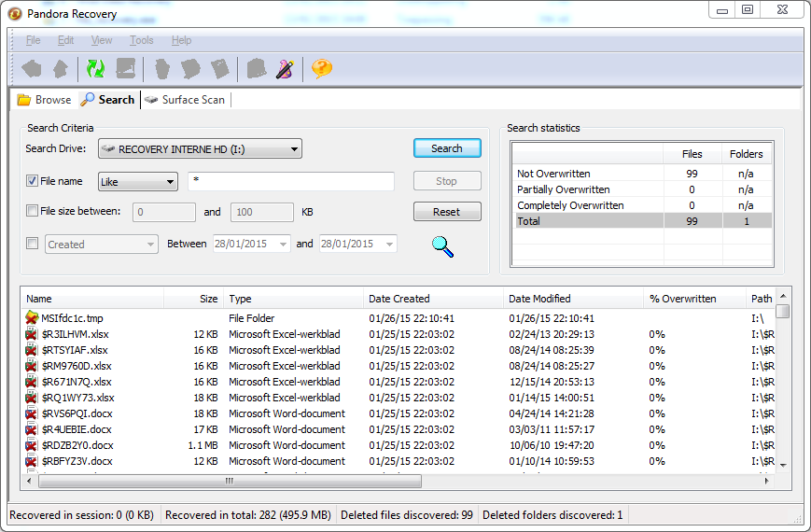The height and width of the screenshot is (532, 811).
Task: Open the View menu
Action: tap(102, 40)
